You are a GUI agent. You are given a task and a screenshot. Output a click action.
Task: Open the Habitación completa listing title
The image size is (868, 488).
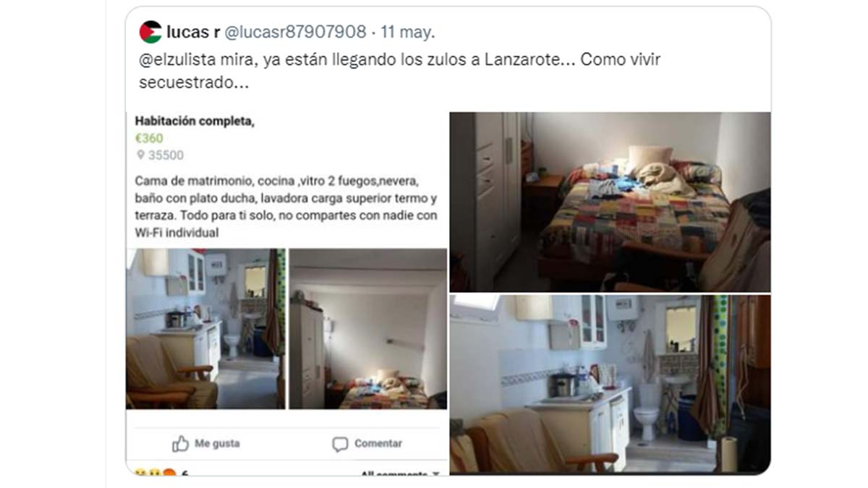195,121
